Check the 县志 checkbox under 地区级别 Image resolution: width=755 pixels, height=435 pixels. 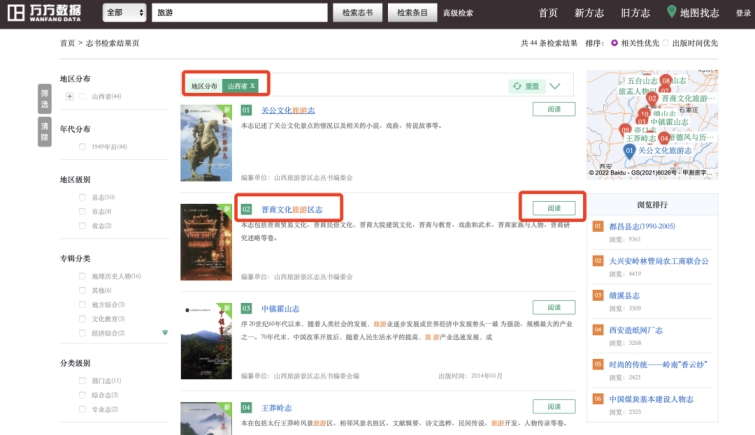pos(83,197)
